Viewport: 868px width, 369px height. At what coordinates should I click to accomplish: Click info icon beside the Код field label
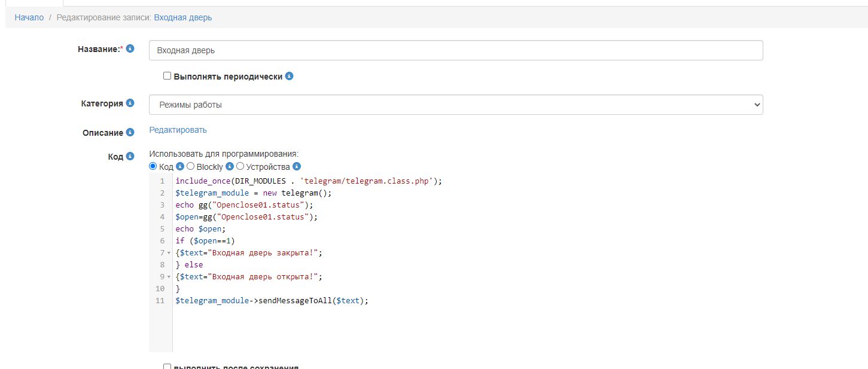tap(130, 156)
